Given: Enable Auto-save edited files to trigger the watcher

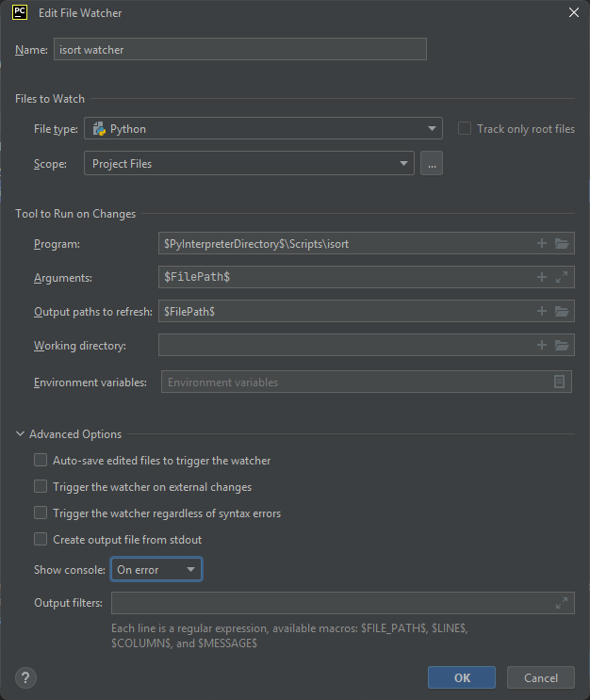Looking at the screenshot, I should 41,461.
